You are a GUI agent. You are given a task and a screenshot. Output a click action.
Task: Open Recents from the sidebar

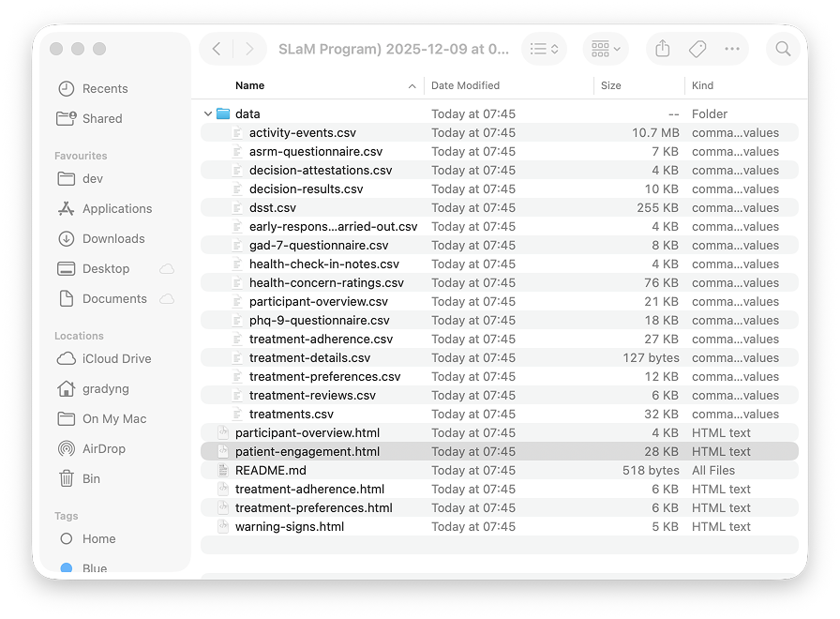[94, 88]
